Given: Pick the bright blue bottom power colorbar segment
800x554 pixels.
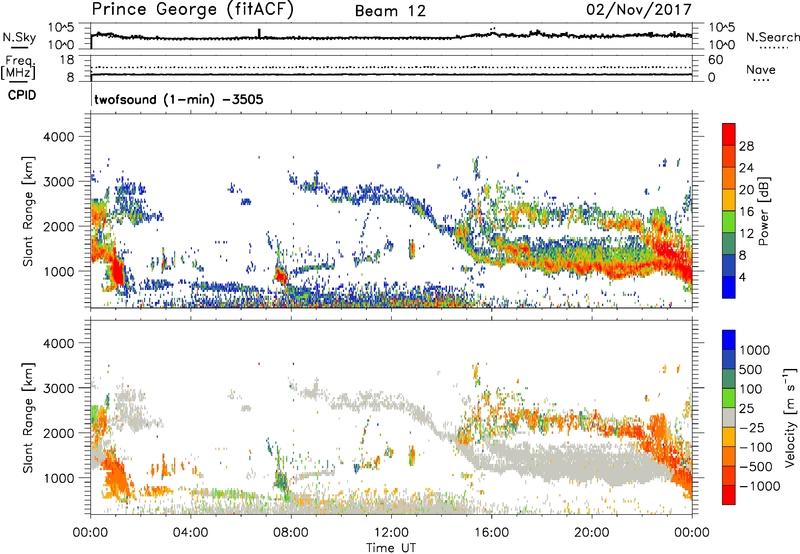Looking at the screenshot, I should (x=729, y=287).
